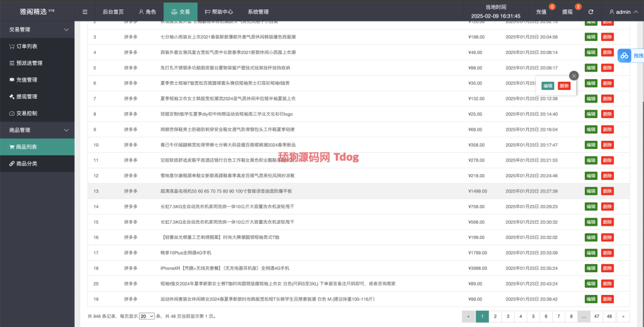Click the 充值管理 icon in sidebar
This screenshot has width=644, height=327.
point(11,80)
